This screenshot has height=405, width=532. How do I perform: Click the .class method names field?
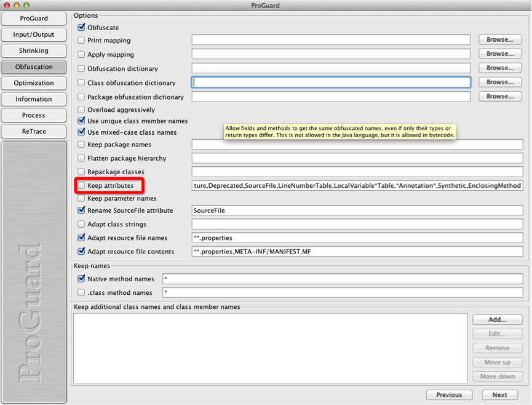coord(343,292)
